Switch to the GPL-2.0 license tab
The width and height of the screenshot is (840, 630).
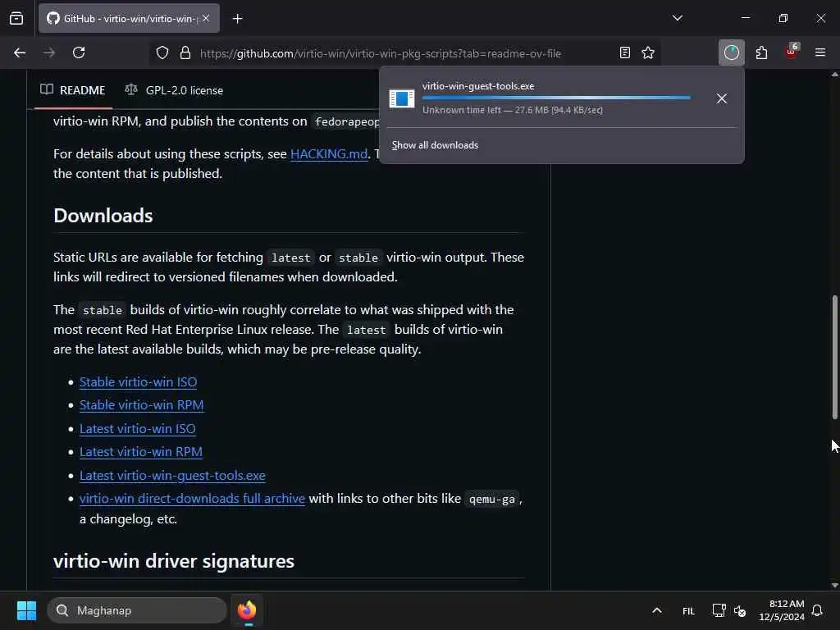click(174, 90)
